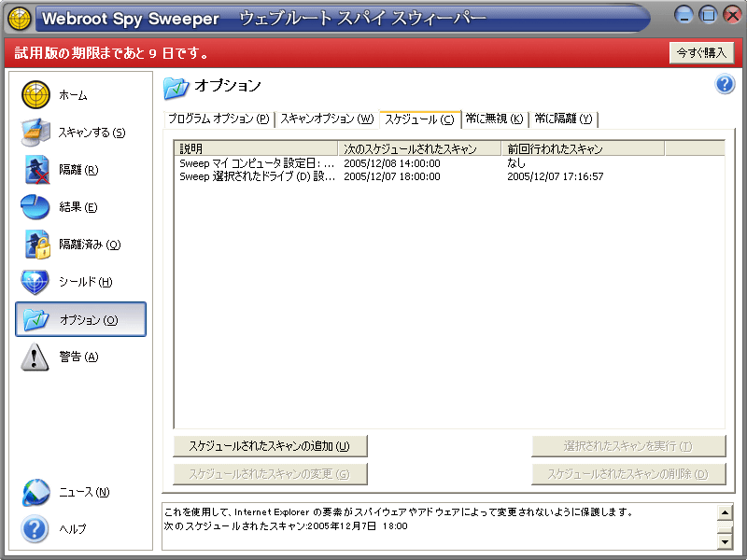This screenshot has height=560, width=747.
Task: Click スケジュールされたスキャンの変更 (G) button
Action: (x=270, y=474)
